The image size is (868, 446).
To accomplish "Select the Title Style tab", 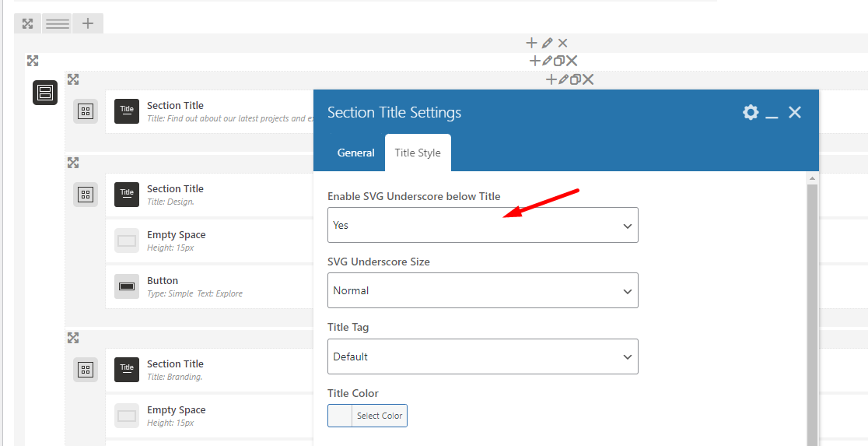I will (418, 153).
